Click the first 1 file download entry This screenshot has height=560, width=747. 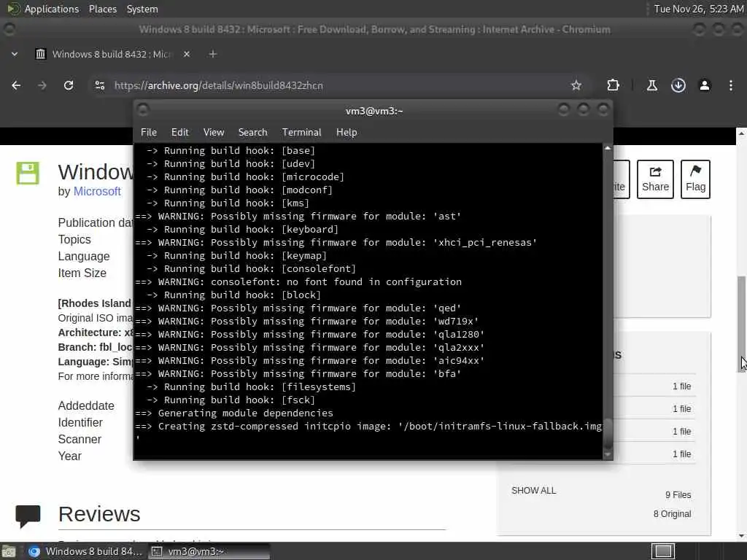682,386
